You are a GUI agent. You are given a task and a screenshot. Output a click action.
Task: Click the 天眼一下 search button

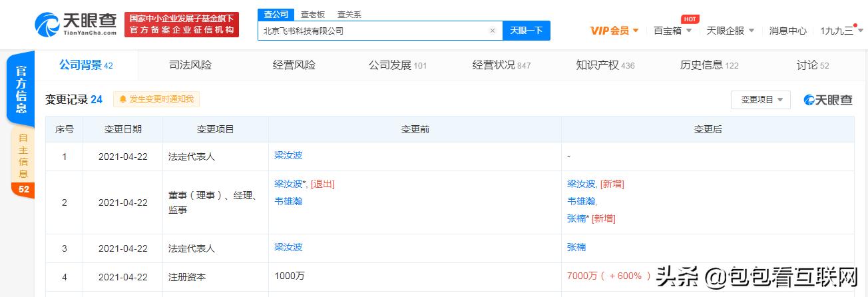[x=527, y=31]
